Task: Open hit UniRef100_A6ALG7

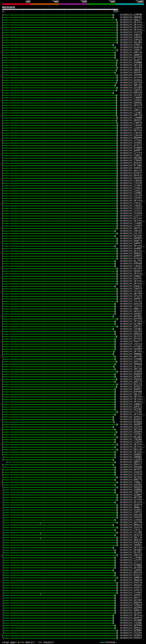Action: pos(131,20)
